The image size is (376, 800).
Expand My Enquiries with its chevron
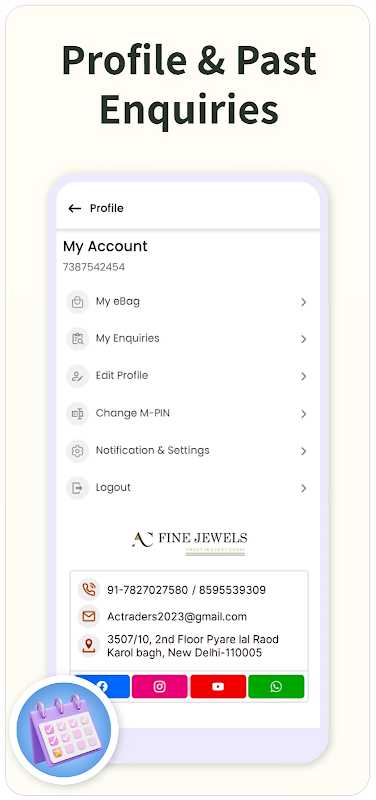point(304,339)
